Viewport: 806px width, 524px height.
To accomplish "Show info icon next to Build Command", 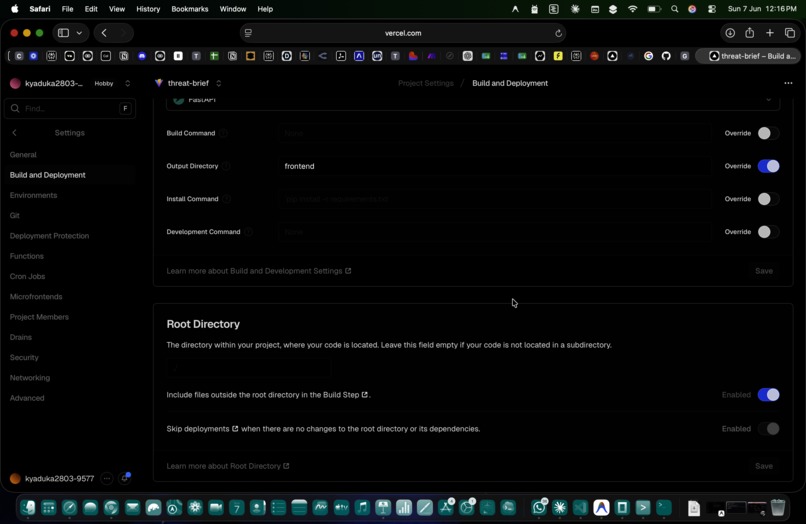I will 224,133.
